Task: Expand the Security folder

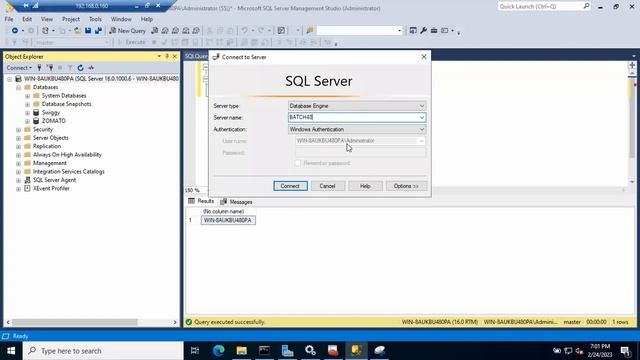Action: (18, 129)
